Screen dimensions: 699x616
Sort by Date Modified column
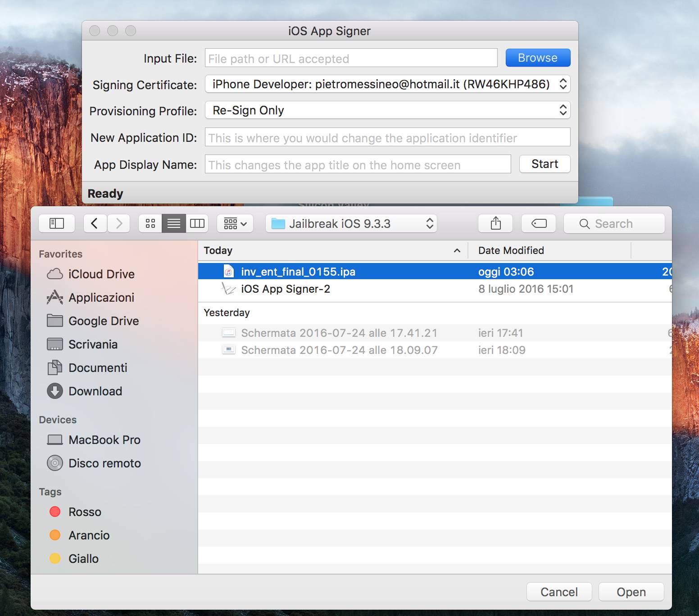[x=549, y=250]
